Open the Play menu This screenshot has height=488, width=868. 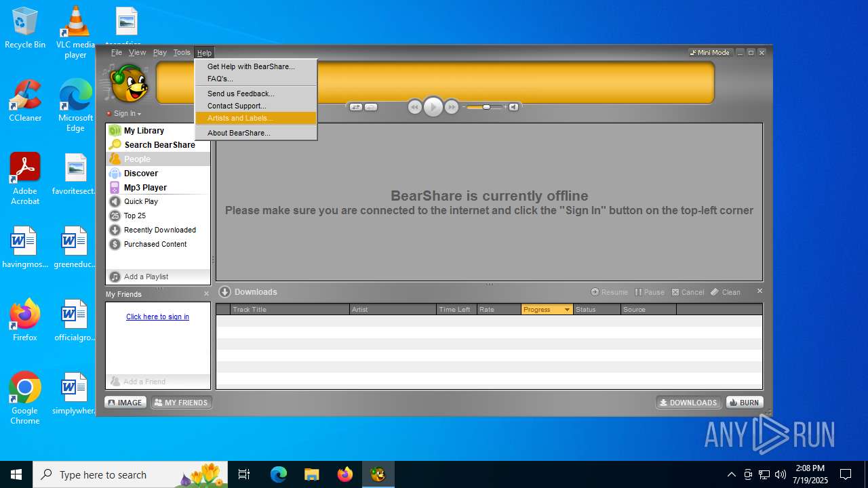tap(159, 52)
